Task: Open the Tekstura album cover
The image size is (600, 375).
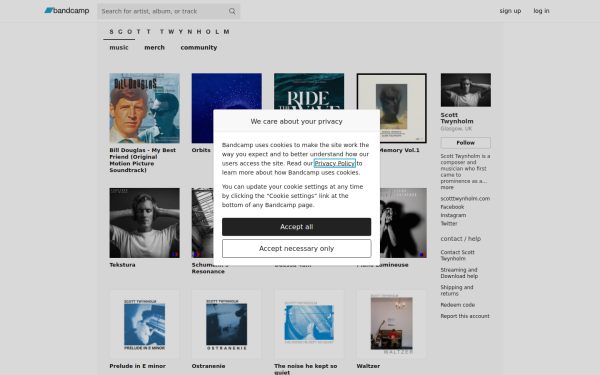Action: (x=144, y=223)
